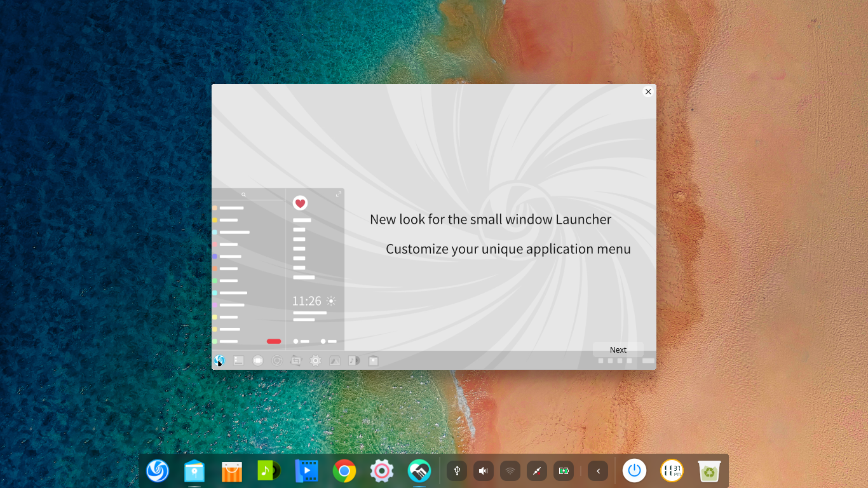Image resolution: width=868 pixels, height=488 pixels.
Task: Open the Movie player dock icon
Action: click(x=306, y=471)
